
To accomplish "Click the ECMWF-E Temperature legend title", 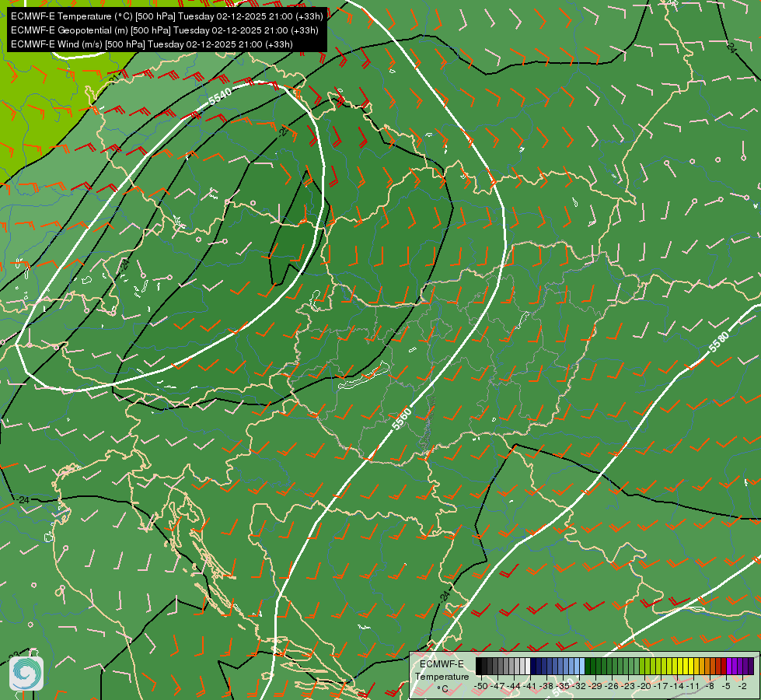I will pyautogui.click(x=442, y=670).
